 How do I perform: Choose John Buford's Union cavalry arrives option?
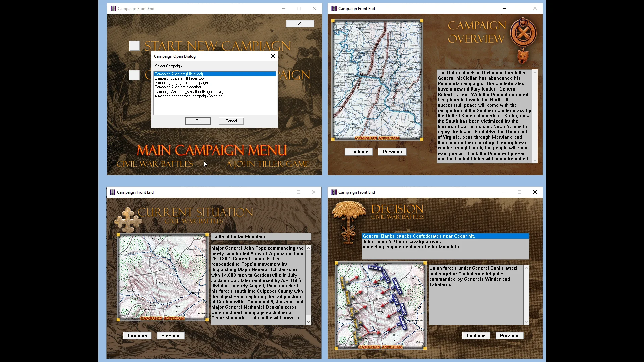(401, 241)
